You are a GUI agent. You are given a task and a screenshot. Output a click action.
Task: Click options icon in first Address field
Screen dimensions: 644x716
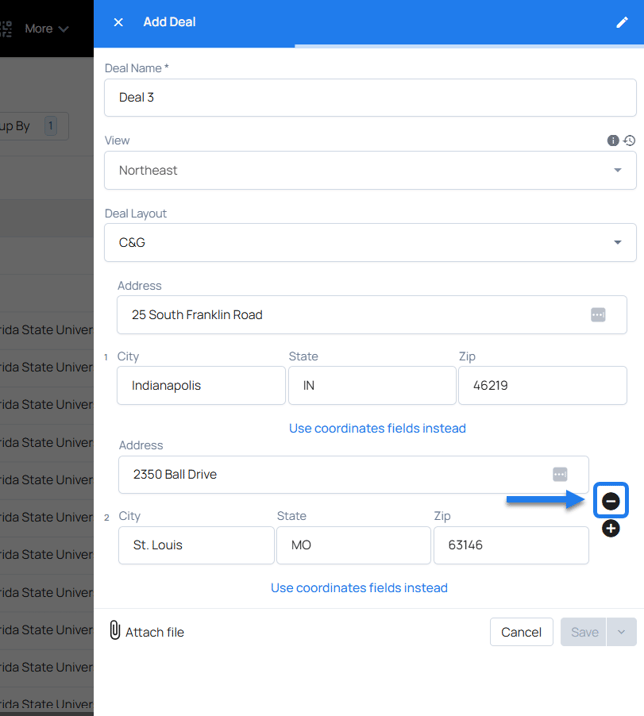click(598, 314)
